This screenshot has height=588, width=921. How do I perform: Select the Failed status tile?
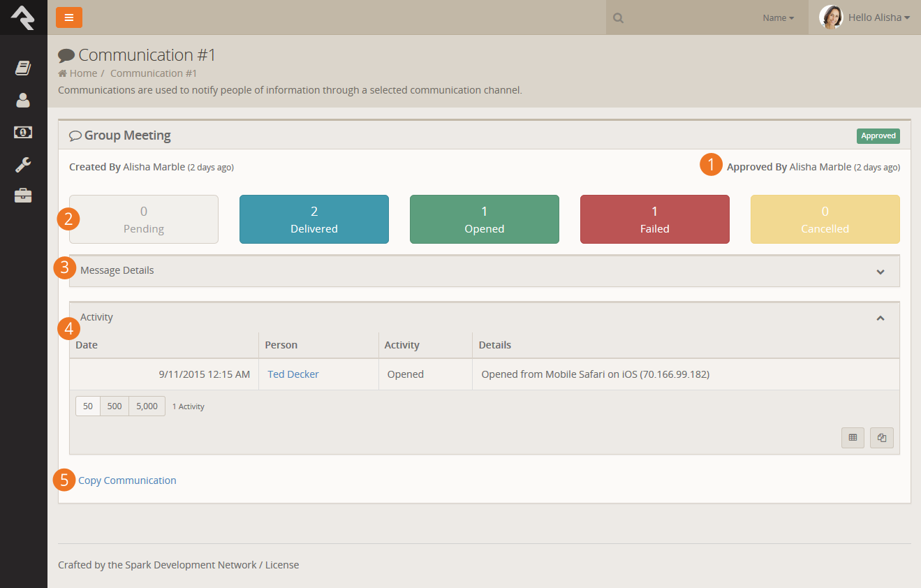coord(655,219)
